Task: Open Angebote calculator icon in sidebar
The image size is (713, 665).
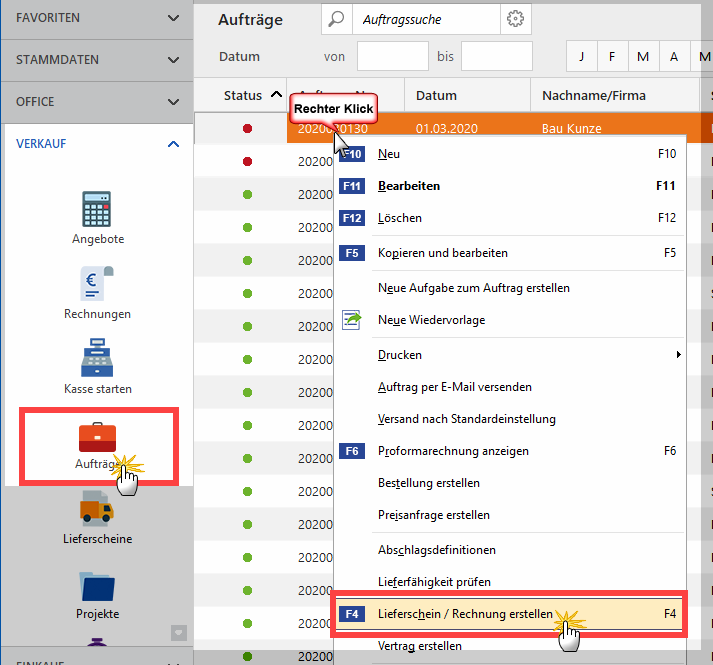Action: (97, 210)
